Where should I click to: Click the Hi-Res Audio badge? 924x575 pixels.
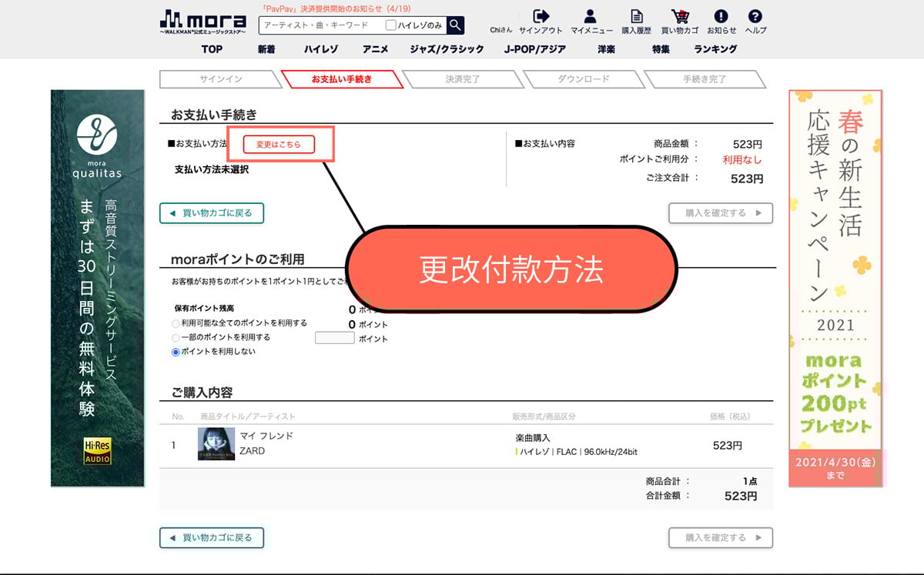coord(98,451)
